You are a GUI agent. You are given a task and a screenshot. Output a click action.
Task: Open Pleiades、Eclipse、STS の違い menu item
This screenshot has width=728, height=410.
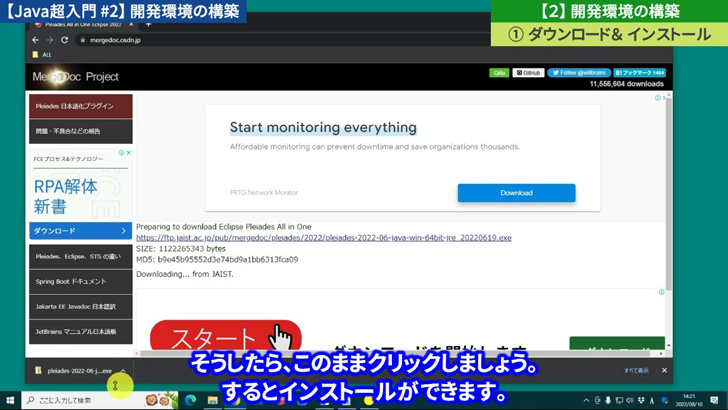pyautogui.click(x=81, y=256)
